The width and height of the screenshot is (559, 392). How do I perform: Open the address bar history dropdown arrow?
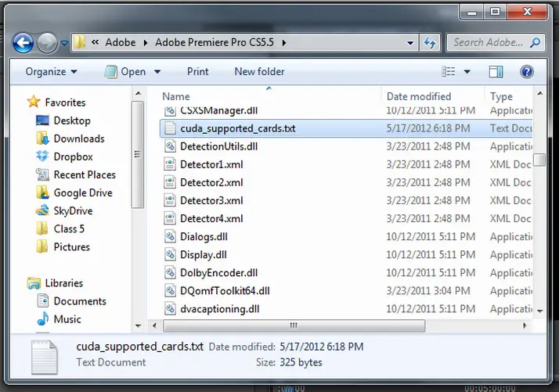pyautogui.click(x=410, y=43)
